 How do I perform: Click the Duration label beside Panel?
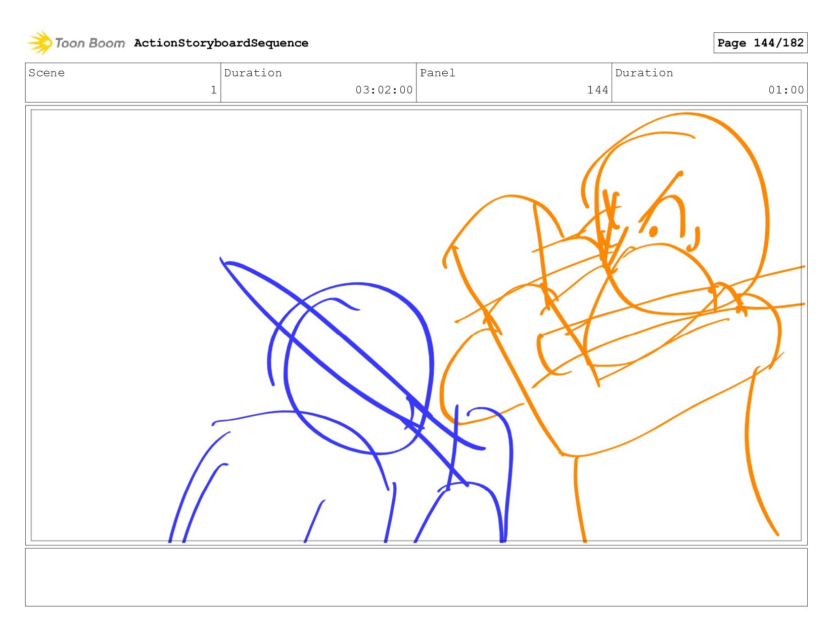[x=644, y=73]
